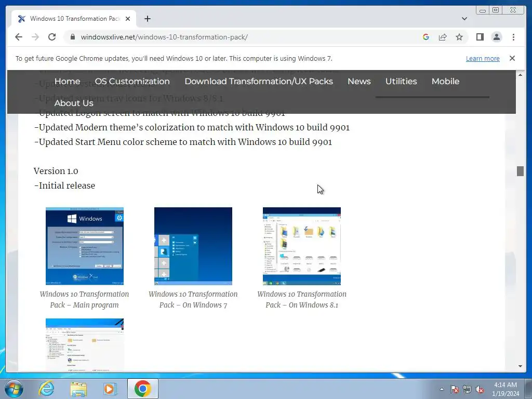Close the Windows 10 Transformation Pack tab

(128, 19)
